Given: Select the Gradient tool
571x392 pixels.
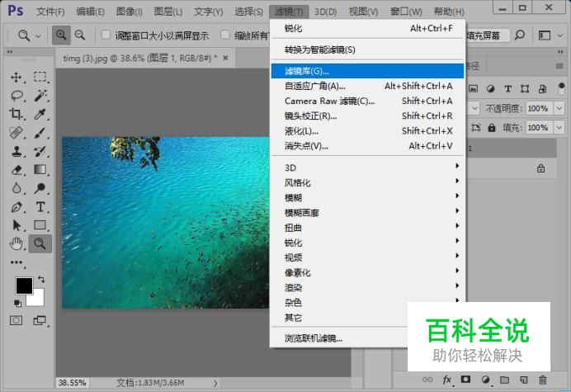Looking at the screenshot, I should pos(40,170).
